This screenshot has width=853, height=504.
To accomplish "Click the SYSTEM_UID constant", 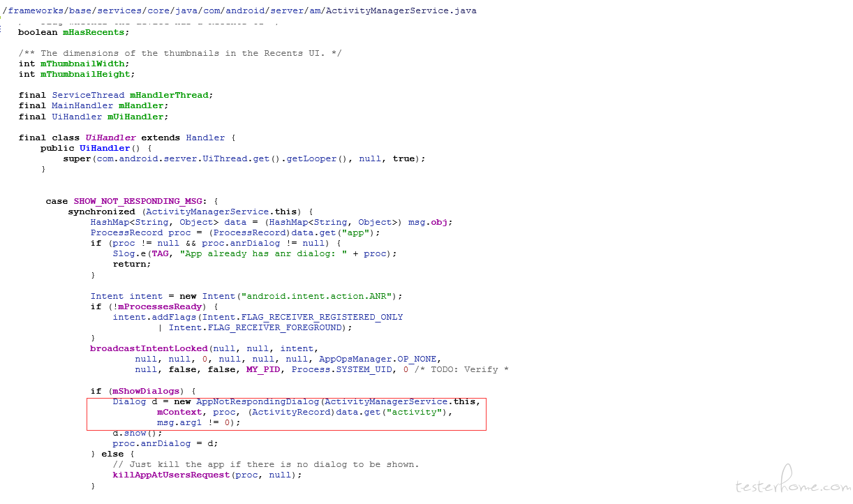I will point(364,369).
